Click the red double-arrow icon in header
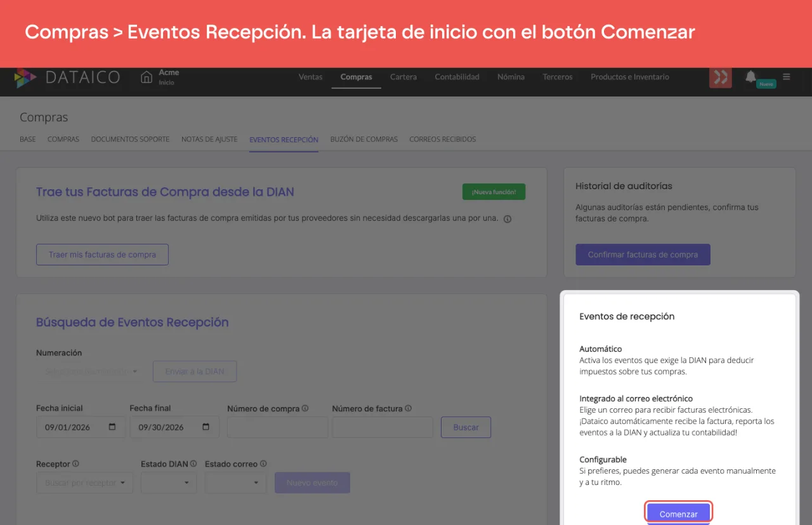Viewport: 812px width, 525px height. tap(721, 77)
